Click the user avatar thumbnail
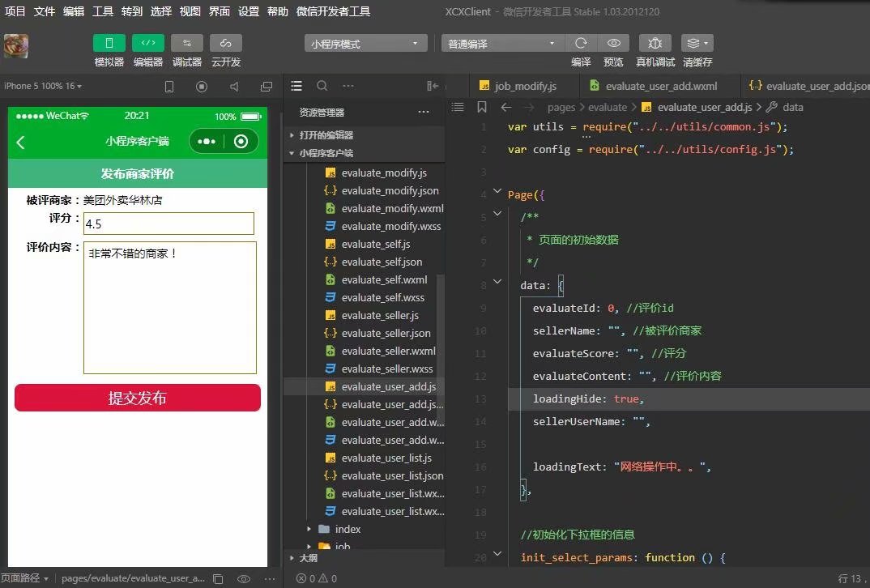Viewport: 870px width, 588px height. click(x=16, y=46)
